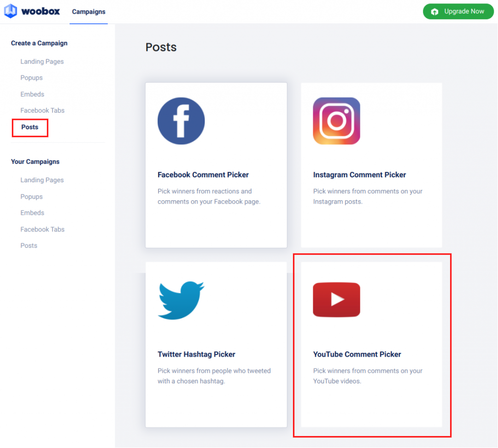Select Facebook Comment Picker title
This screenshot has width=498, height=448.
click(203, 175)
